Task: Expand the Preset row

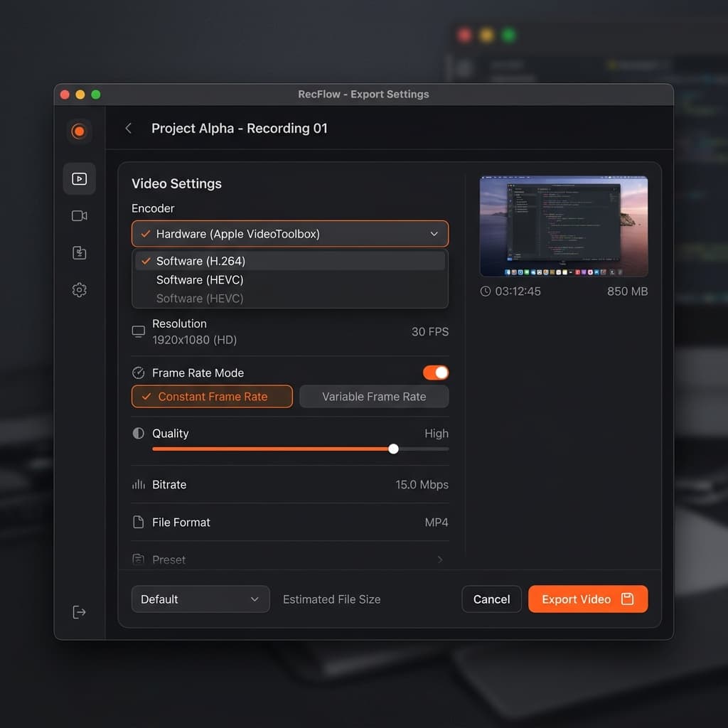Action: pyautogui.click(x=289, y=560)
